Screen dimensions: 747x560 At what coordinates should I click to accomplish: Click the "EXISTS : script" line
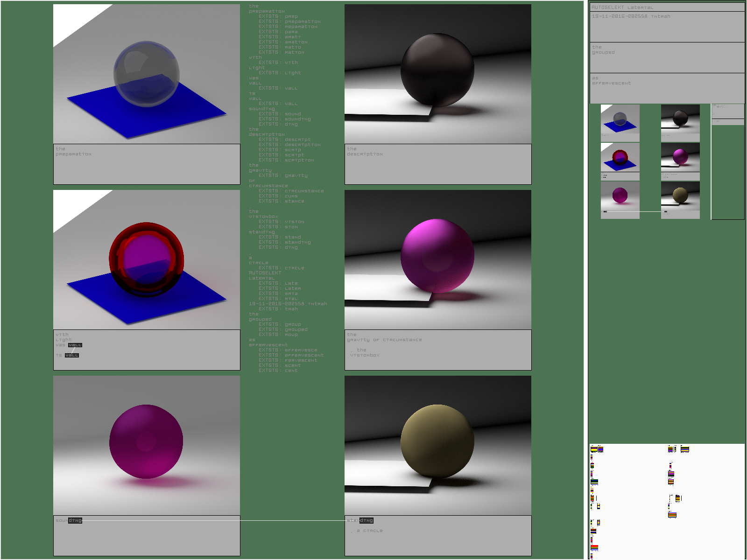point(282,155)
